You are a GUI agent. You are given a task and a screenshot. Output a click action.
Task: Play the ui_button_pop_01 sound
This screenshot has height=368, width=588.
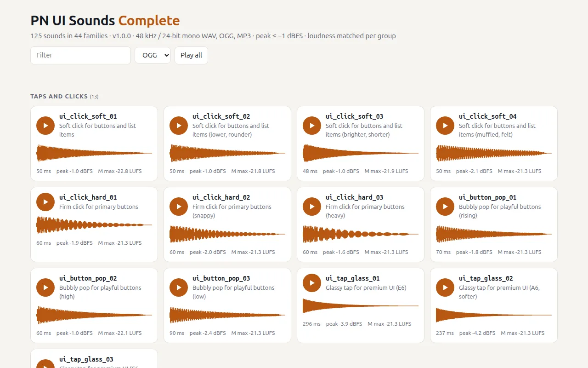[x=445, y=207]
